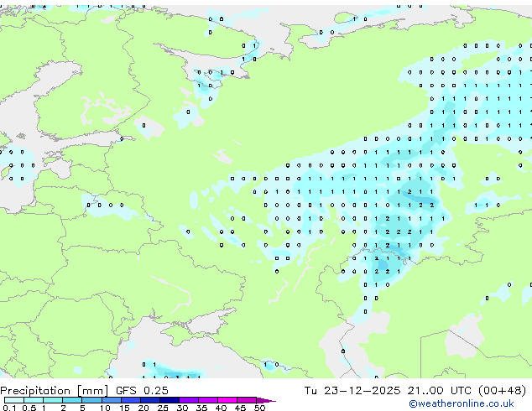
Task: Click the '10' legend value label
Action: [105, 408]
